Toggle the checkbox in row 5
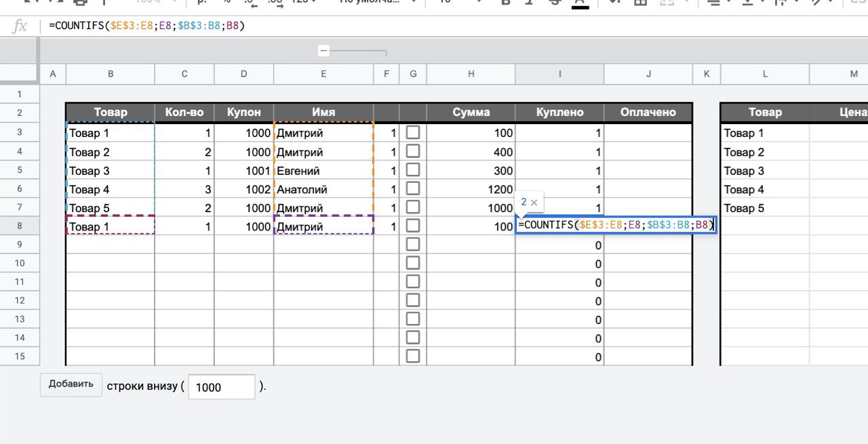Image resolution: width=868 pixels, height=444 pixels. click(x=412, y=170)
